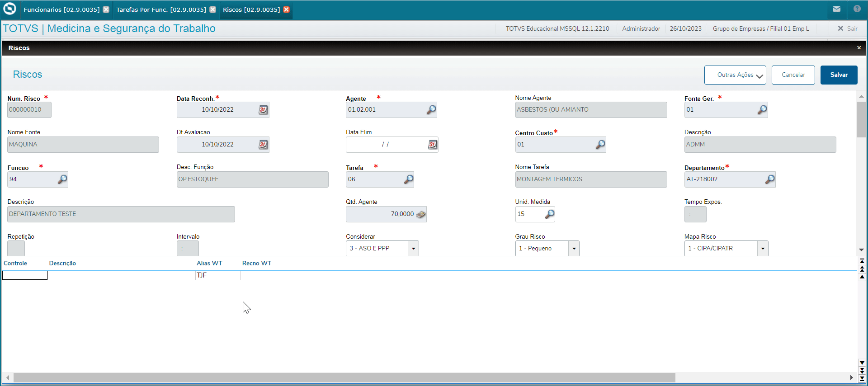Viewport: 868px width, 386px height.
Task: Click the Cancelar button
Action: (x=793, y=75)
